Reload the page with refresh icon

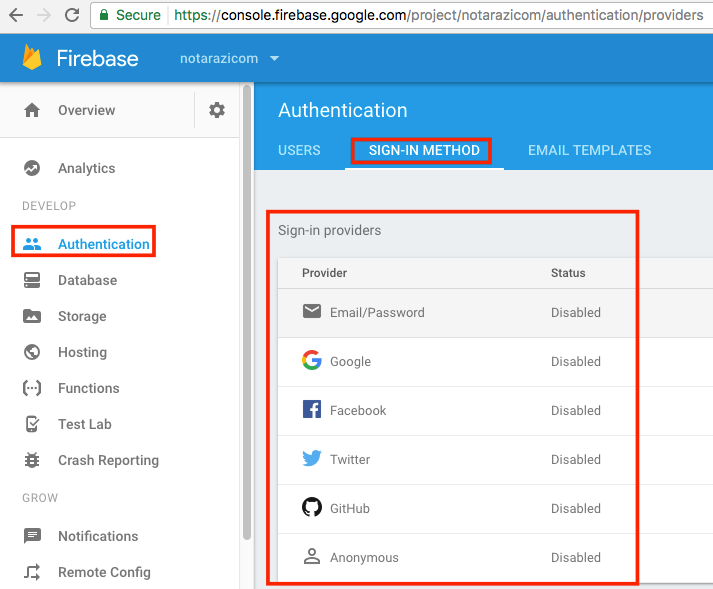tap(72, 15)
